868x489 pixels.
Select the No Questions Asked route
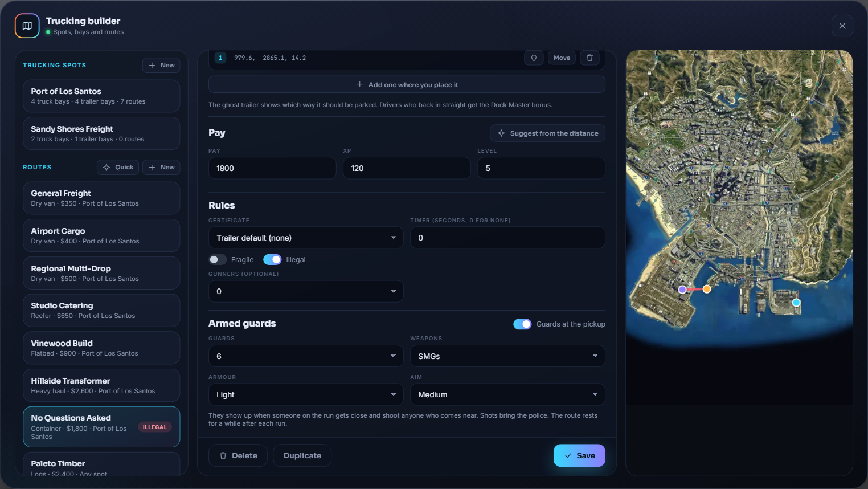(101, 427)
